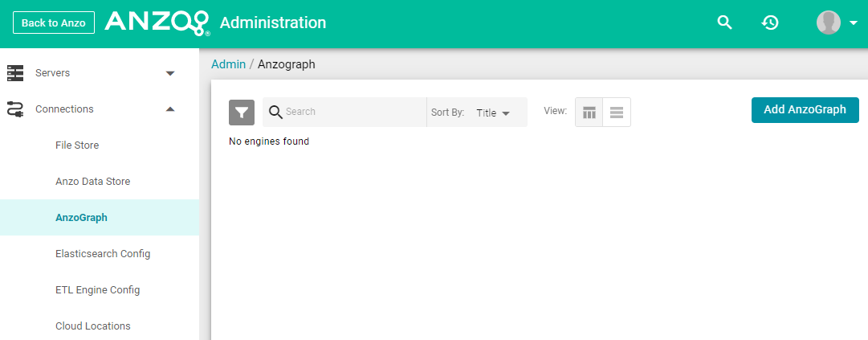The width and height of the screenshot is (868, 340).
Task: Click the Connections plug icon in sidebar
Action: (15, 109)
